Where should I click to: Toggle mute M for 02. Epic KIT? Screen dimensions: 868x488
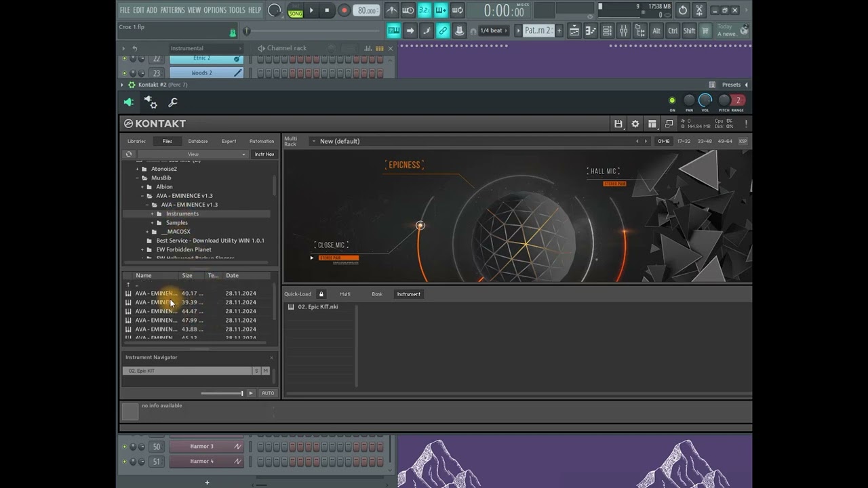point(265,371)
